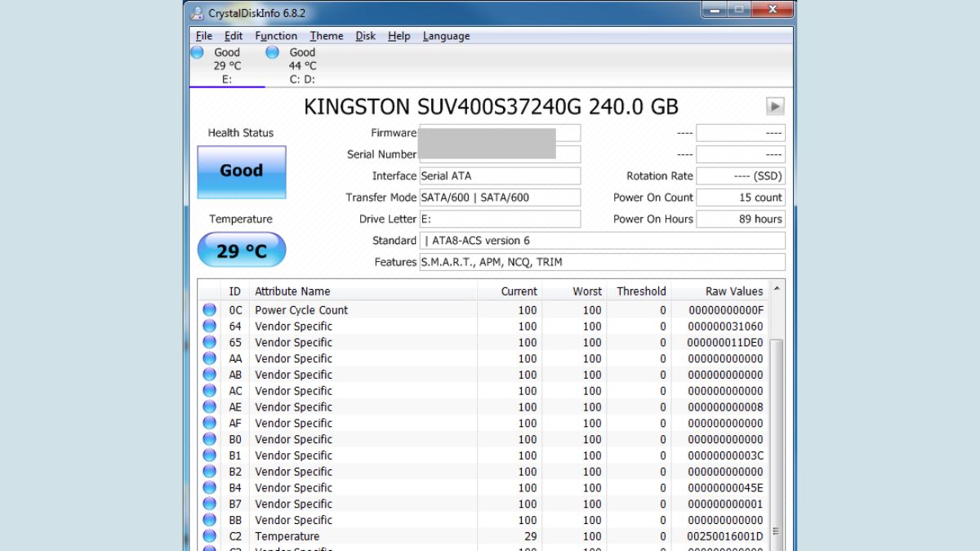Viewport: 980px width, 551px height.
Task: Open the Function menu
Action: point(276,36)
